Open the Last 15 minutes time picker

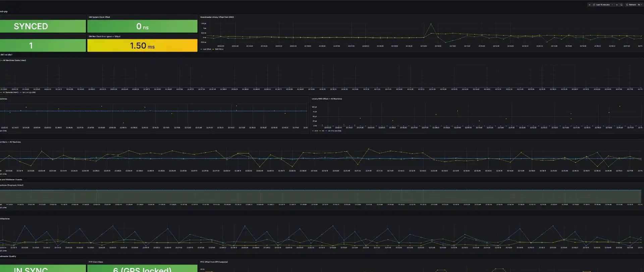click(x=603, y=5)
